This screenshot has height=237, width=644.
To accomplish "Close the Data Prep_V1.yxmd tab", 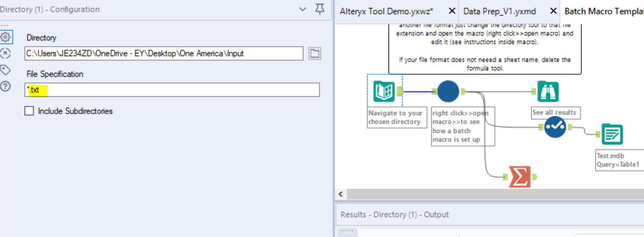I will pyautogui.click(x=553, y=11).
